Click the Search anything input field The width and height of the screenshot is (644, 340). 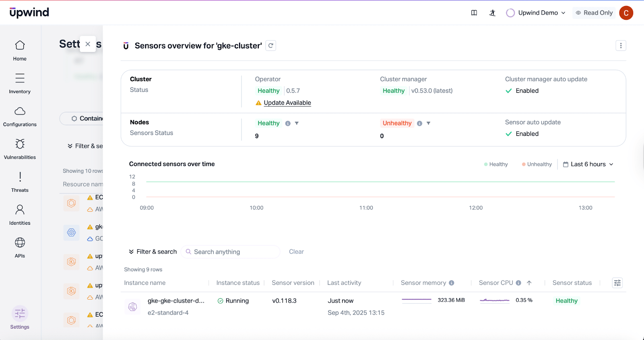pyautogui.click(x=233, y=252)
